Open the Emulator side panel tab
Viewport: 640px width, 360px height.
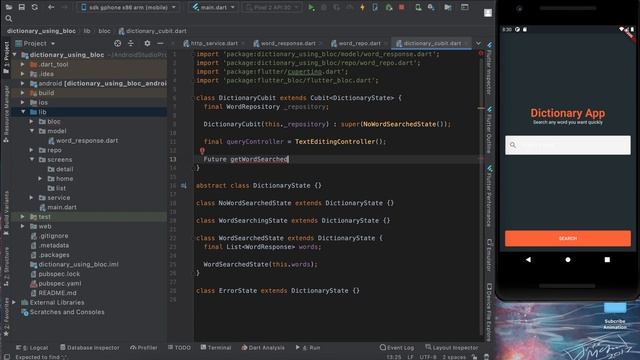(x=489, y=255)
